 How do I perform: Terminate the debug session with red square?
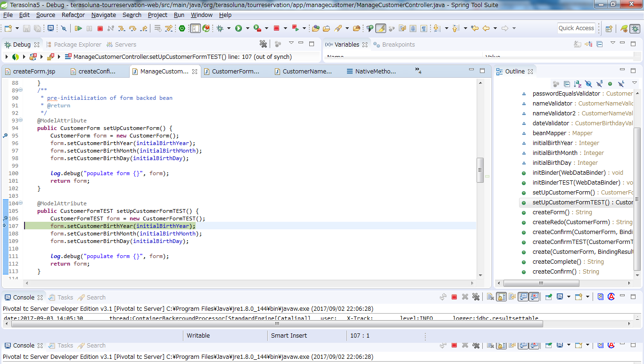coord(100,28)
